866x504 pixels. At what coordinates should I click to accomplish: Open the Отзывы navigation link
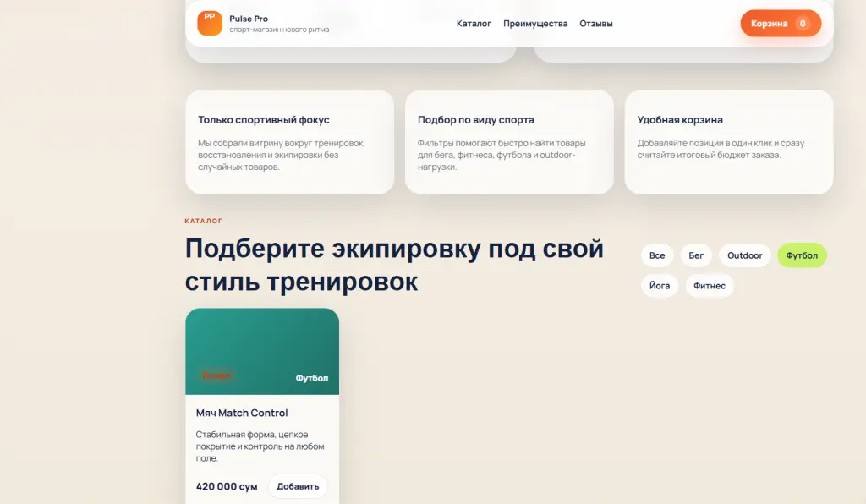(x=596, y=24)
